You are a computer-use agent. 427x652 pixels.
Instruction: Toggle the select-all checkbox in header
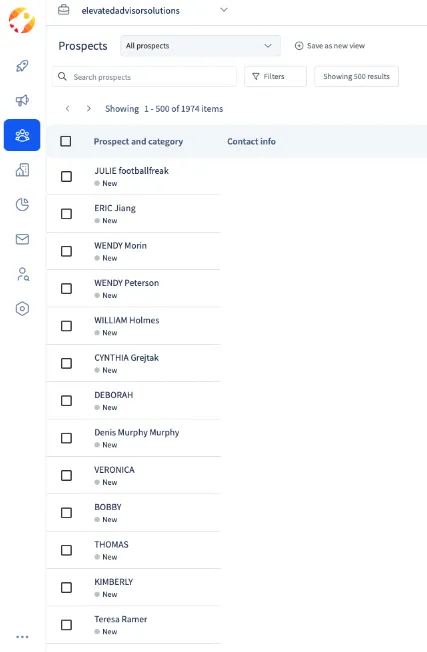[x=66, y=141]
